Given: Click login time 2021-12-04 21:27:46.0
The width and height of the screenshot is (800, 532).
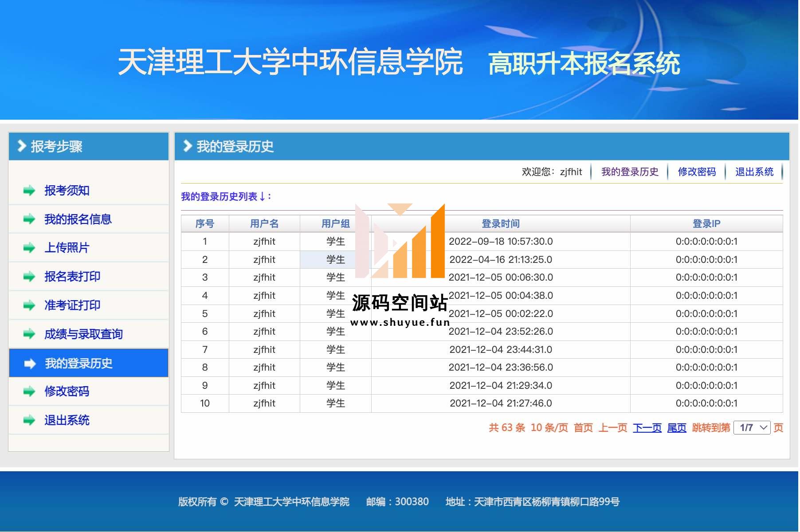Looking at the screenshot, I should 501,403.
